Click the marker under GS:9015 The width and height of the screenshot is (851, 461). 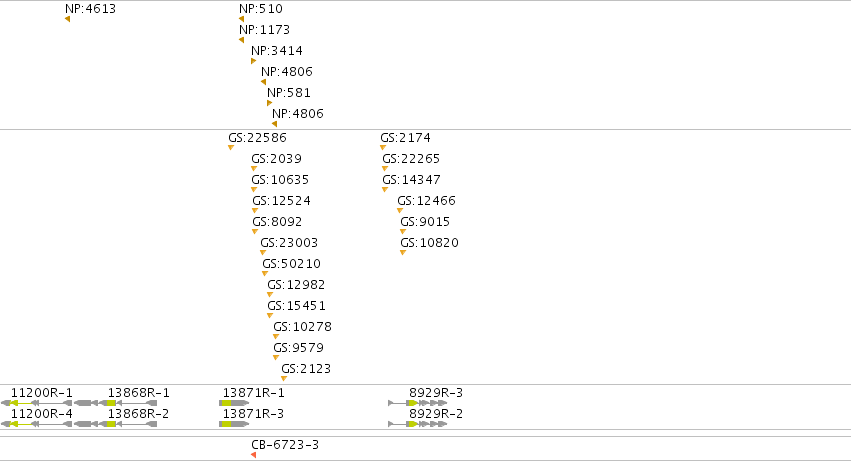click(x=403, y=232)
